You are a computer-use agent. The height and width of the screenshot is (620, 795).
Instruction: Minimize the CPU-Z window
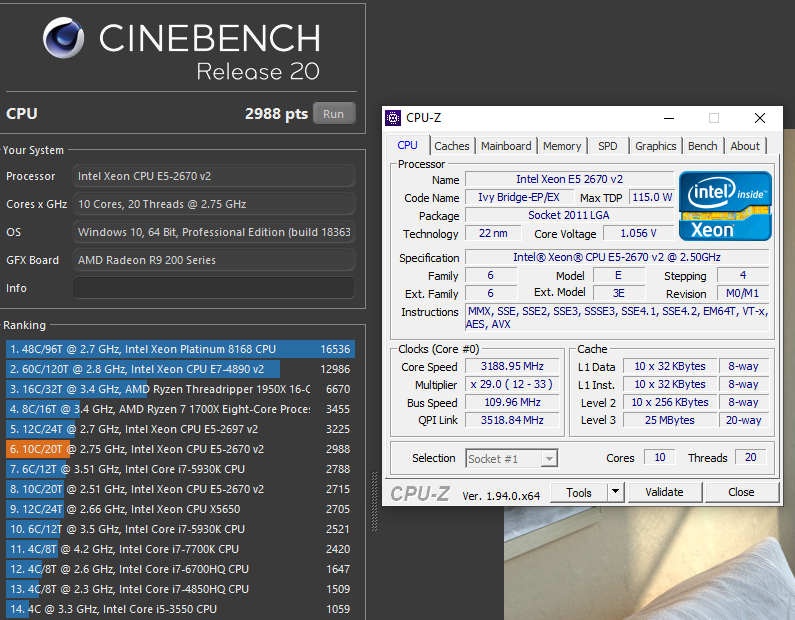tap(668, 118)
